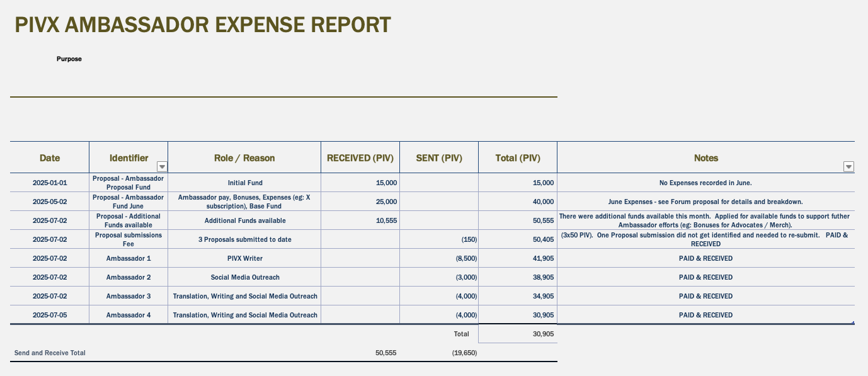This screenshot has height=376, width=868.
Task: Click the 38,905 running total cell
Action: [518, 277]
